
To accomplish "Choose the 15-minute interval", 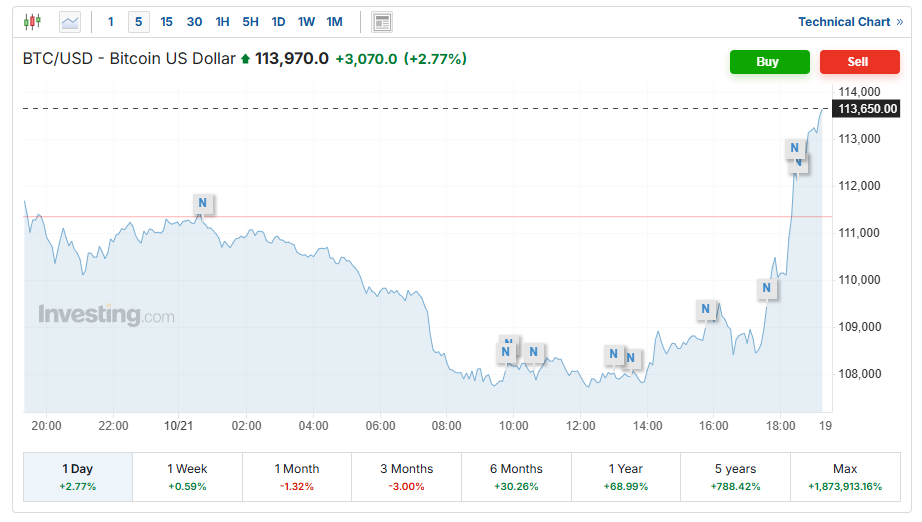I will 166,22.
